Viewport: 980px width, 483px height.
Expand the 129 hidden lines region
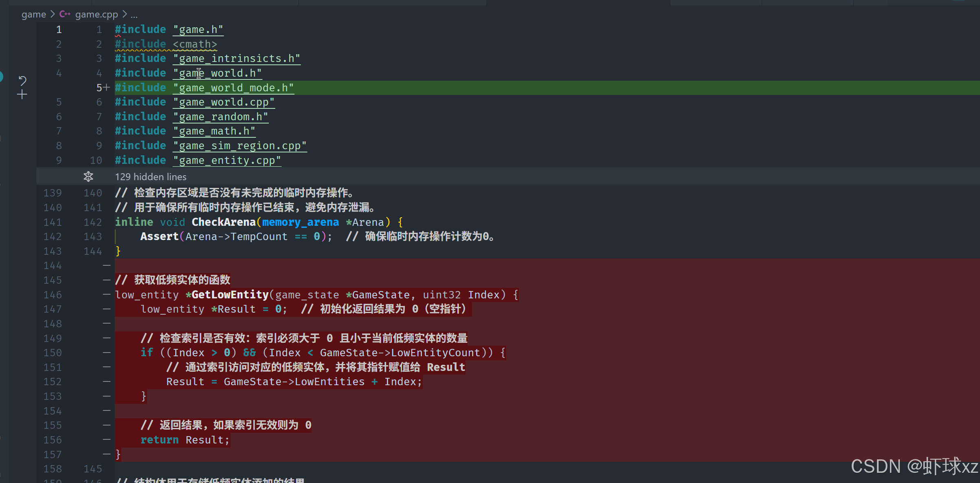(150, 176)
